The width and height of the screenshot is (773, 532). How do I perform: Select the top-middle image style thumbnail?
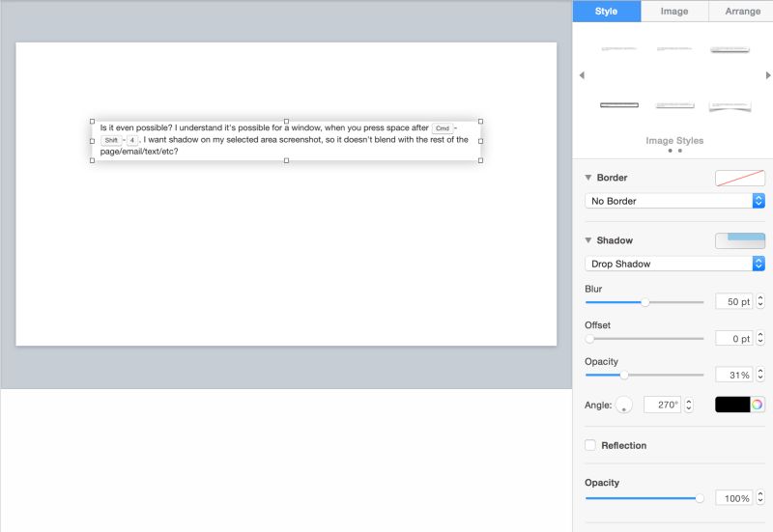pos(674,49)
